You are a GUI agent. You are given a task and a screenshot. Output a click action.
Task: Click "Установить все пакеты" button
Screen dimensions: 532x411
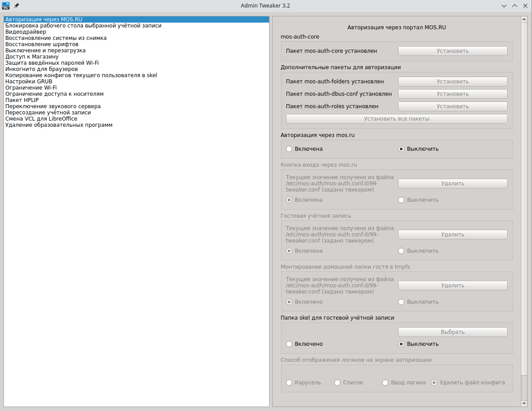(396, 119)
